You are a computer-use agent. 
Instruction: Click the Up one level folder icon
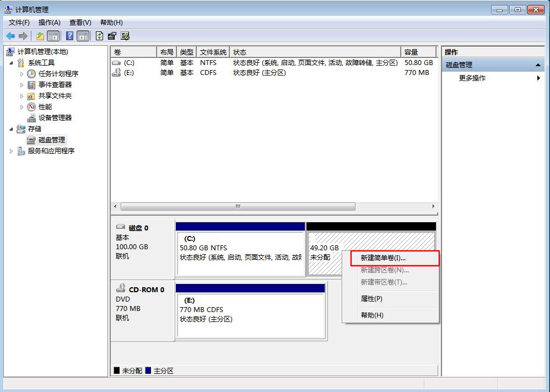(x=40, y=36)
